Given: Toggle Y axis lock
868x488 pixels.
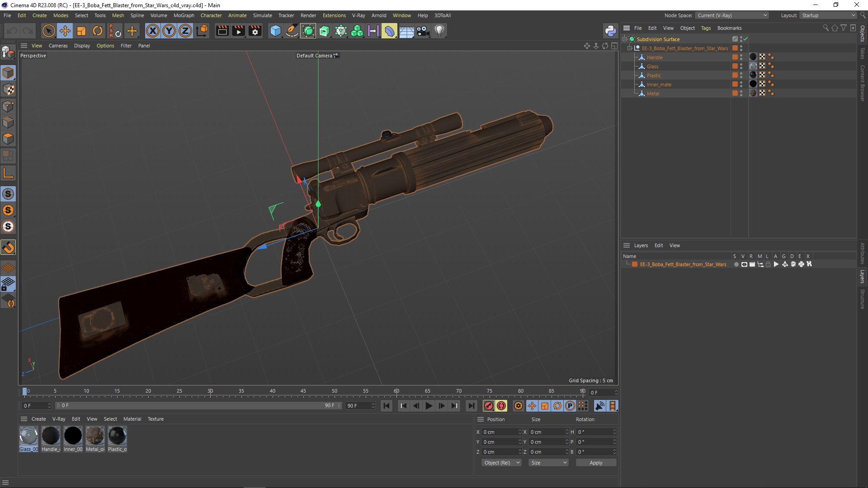Looking at the screenshot, I should click(169, 31).
